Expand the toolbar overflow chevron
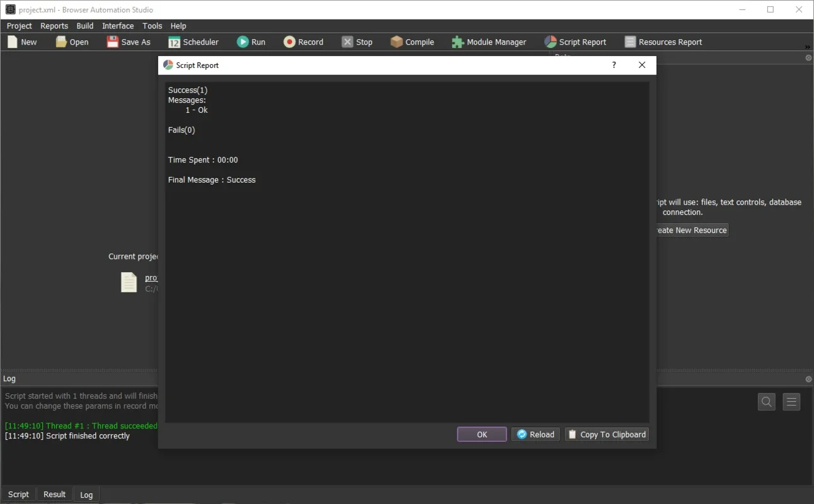The width and height of the screenshot is (814, 504). (x=808, y=47)
